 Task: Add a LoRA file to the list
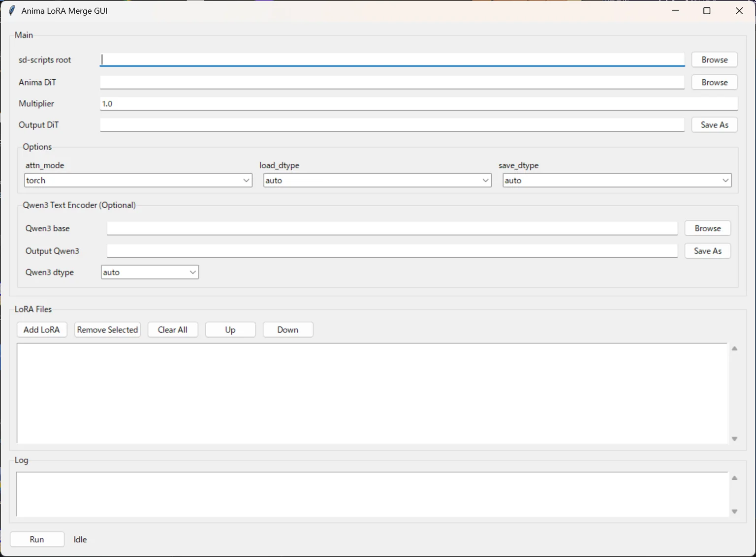(41, 330)
